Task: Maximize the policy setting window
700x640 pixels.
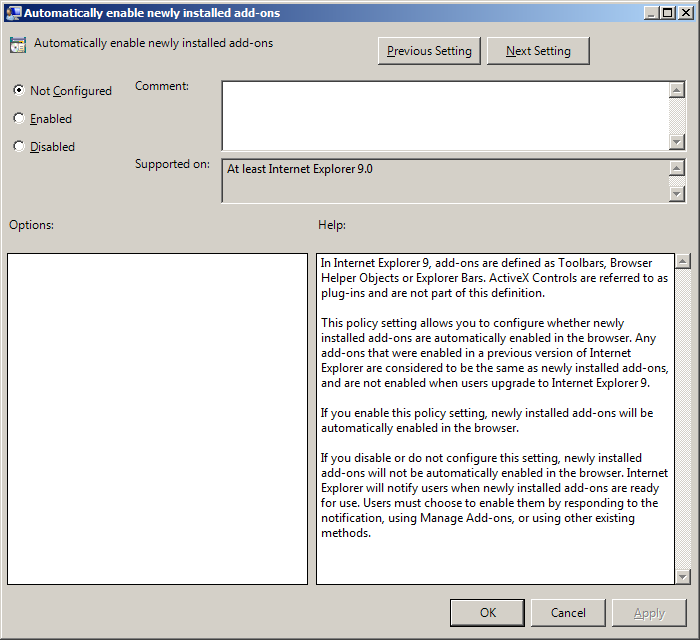Action: pos(666,13)
